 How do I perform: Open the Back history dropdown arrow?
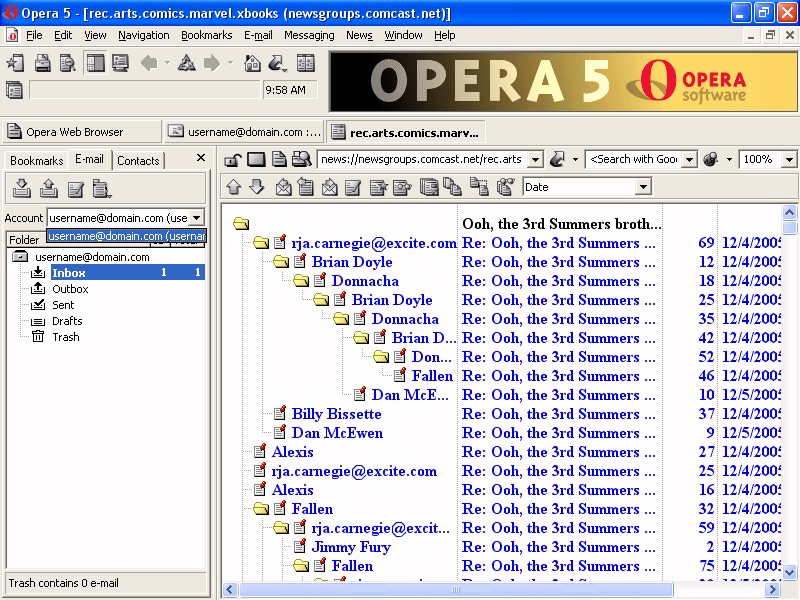[167, 63]
